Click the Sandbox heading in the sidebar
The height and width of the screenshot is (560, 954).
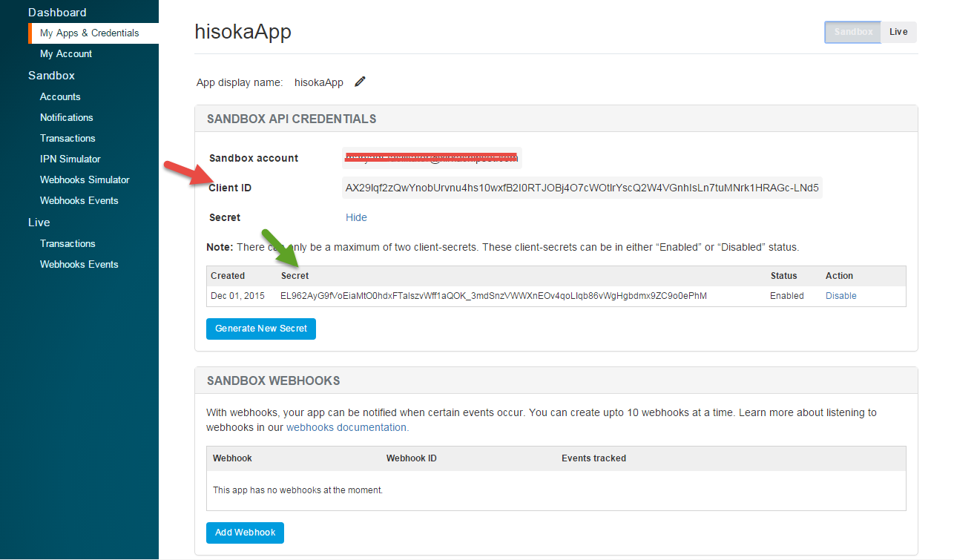[51, 76]
